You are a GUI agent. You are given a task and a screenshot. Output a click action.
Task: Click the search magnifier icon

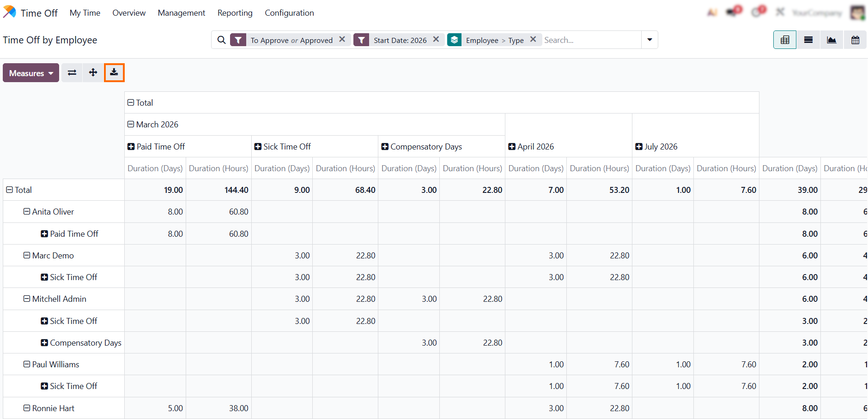(x=222, y=40)
